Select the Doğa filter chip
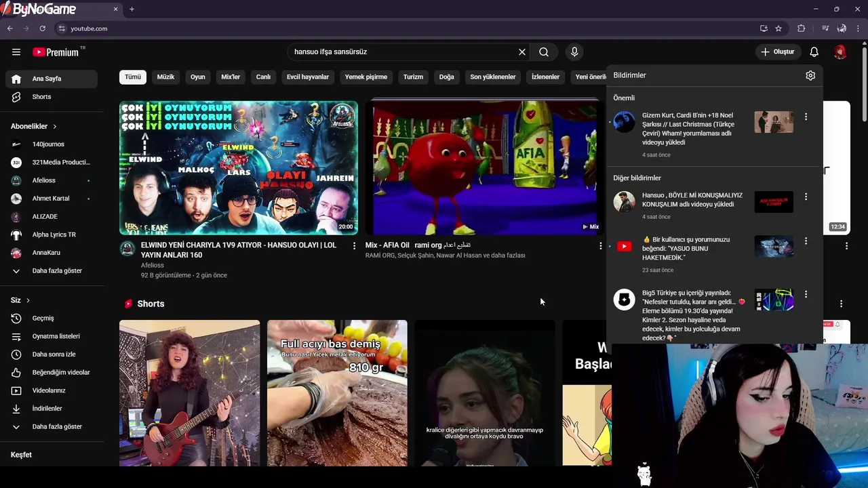 (x=446, y=77)
